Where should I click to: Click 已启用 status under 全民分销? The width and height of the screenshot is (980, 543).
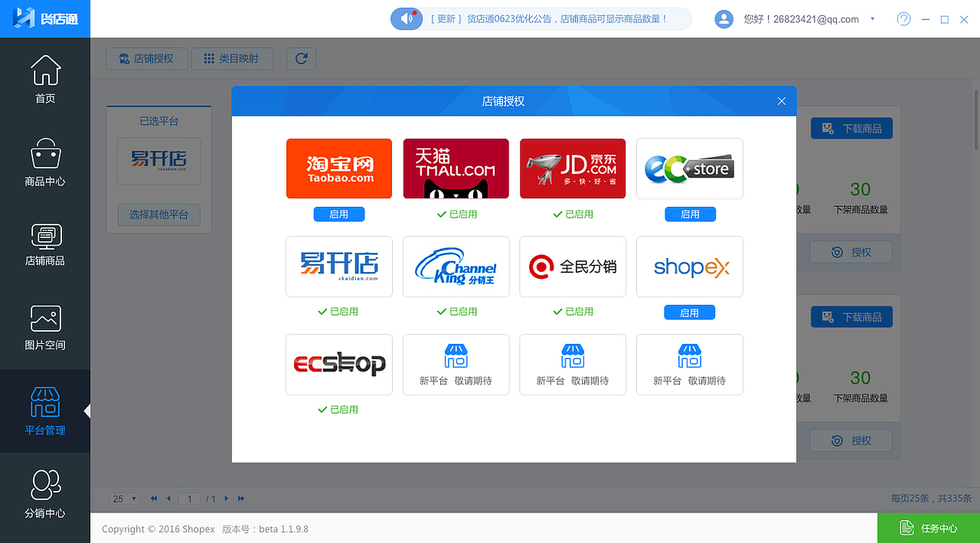[573, 312]
